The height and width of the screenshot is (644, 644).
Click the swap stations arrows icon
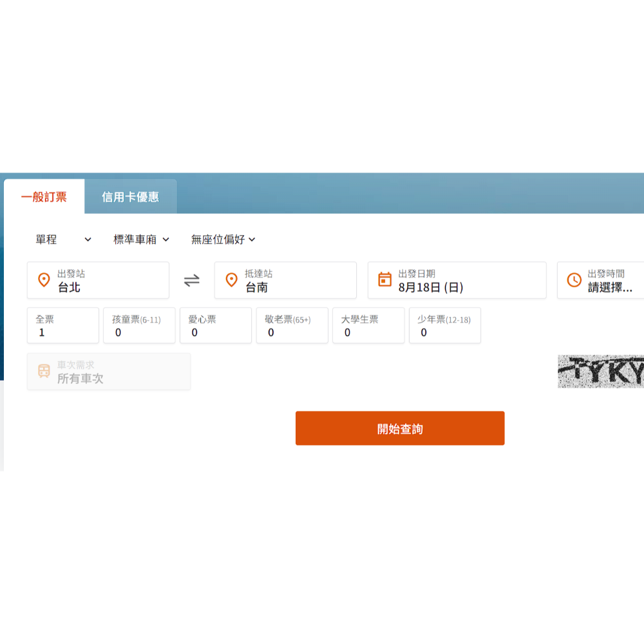(x=192, y=280)
